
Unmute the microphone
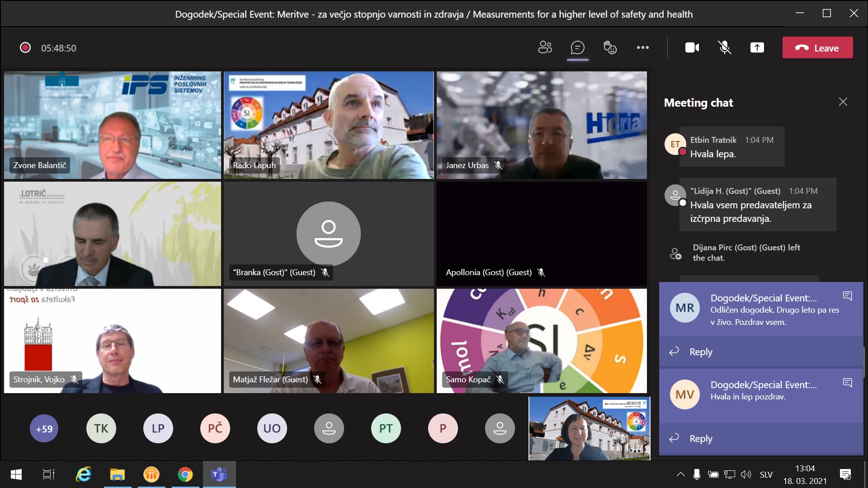pos(724,47)
